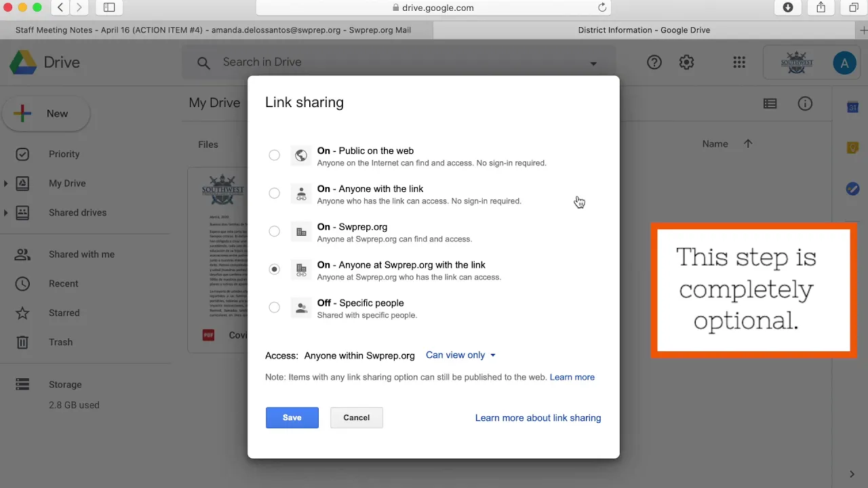The image size is (868, 488).
Task: Click the My Drive breadcrumb title
Action: click(x=214, y=103)
